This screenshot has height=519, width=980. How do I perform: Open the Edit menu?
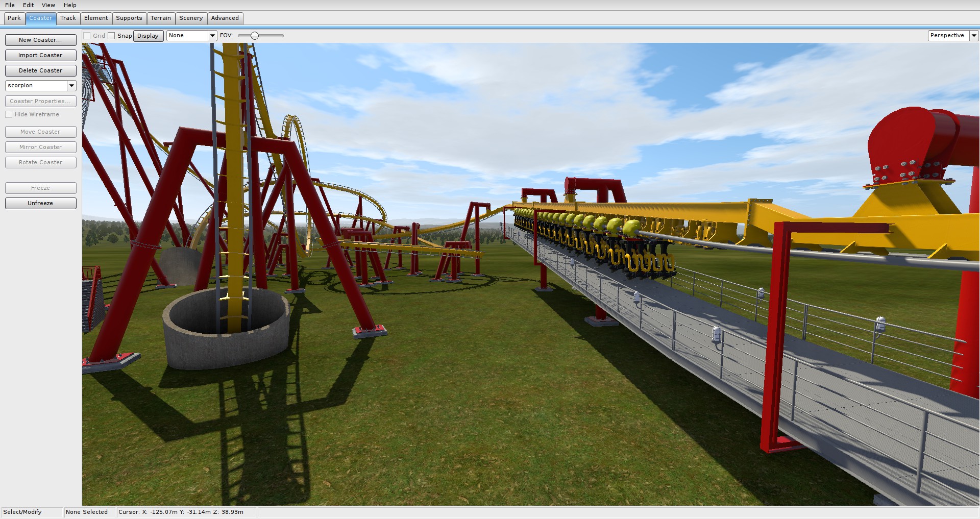(x=29, y=5)
